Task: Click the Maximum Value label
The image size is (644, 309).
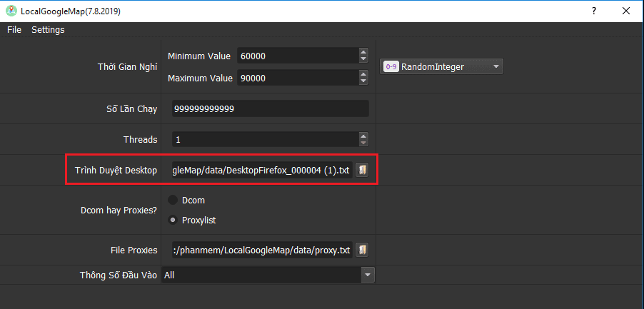Action: tap(200, 78)
